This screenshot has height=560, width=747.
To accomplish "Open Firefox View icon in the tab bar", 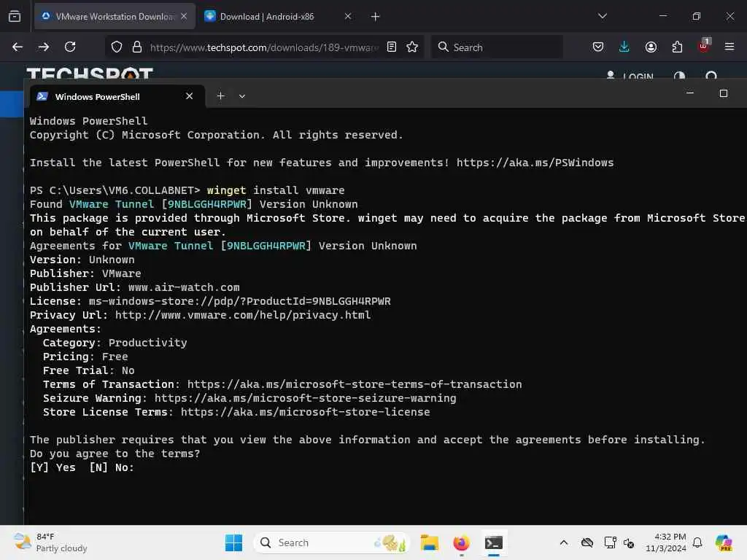I will click(15, 16).
